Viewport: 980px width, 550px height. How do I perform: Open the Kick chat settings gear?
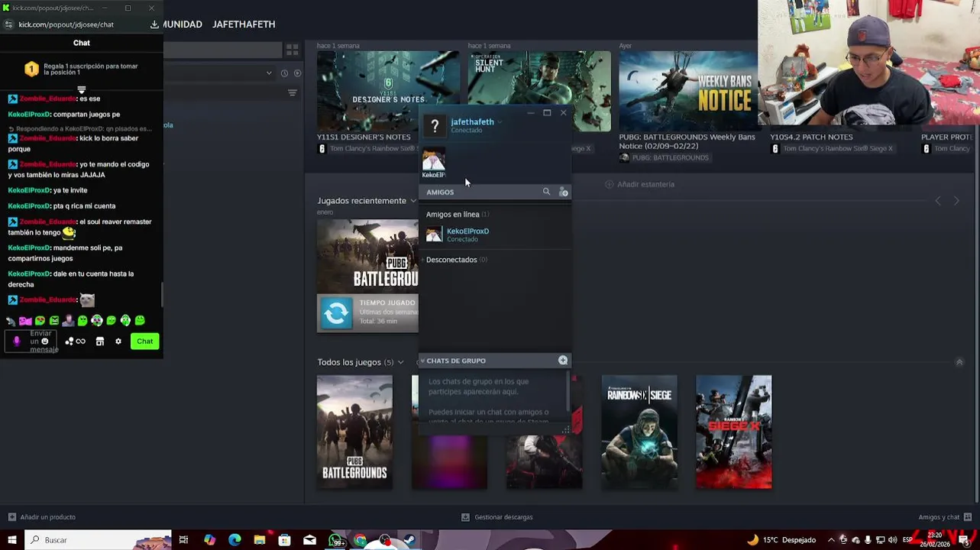(118, 341)
